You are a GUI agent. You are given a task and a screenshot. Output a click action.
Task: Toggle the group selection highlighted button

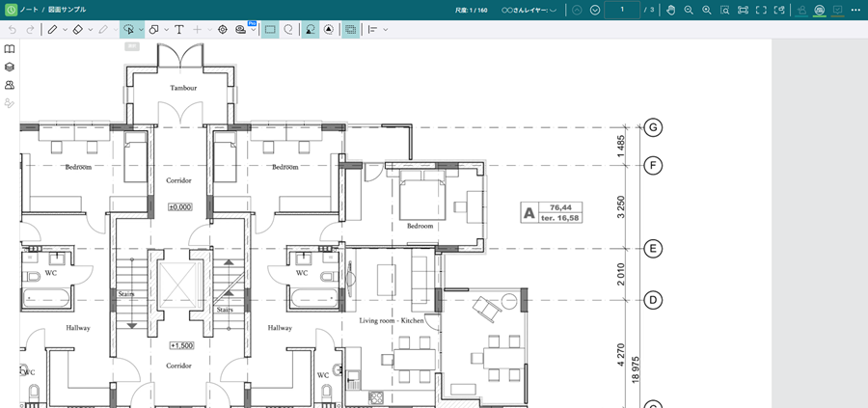350,30
